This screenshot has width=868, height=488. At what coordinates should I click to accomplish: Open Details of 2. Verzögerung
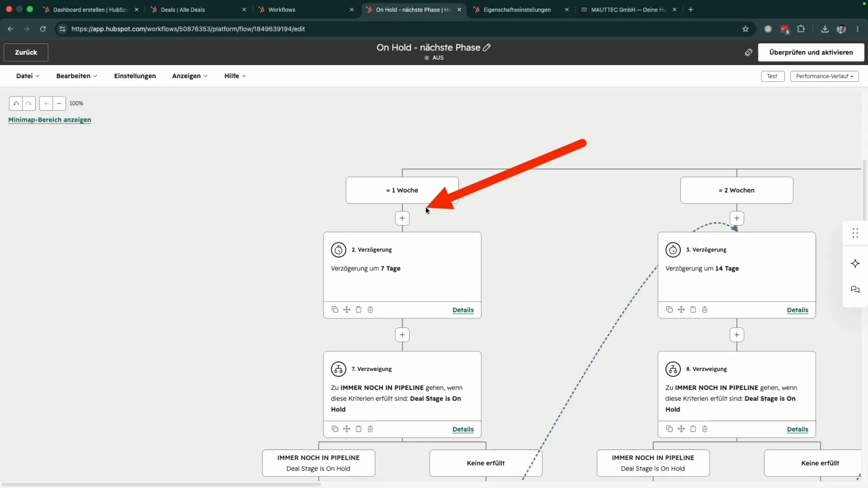coord(463,310)
